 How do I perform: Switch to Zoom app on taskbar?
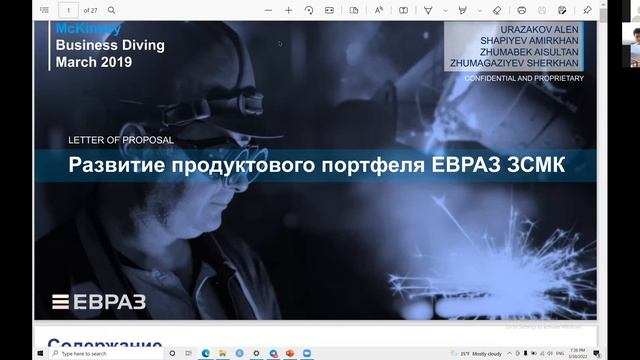point(307,353)
